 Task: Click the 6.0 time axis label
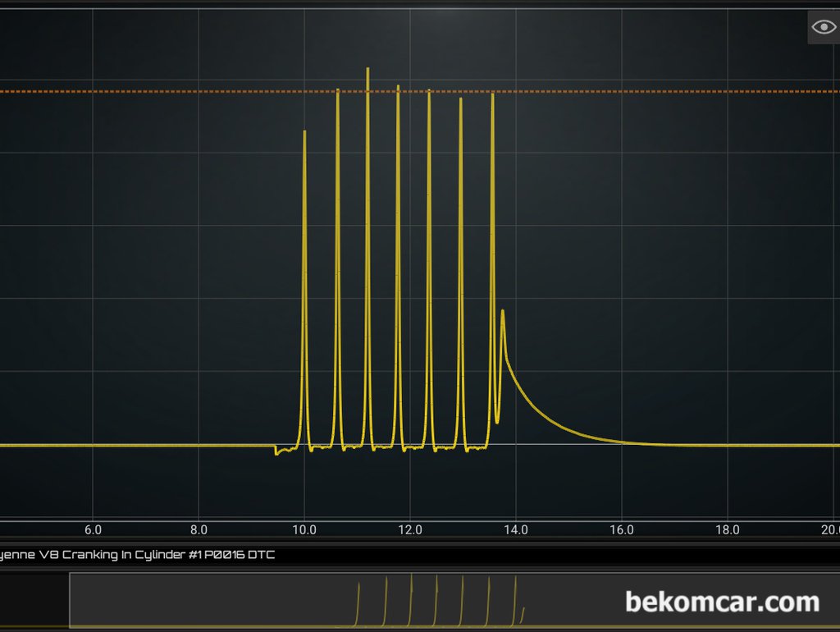tap(93, 530)
